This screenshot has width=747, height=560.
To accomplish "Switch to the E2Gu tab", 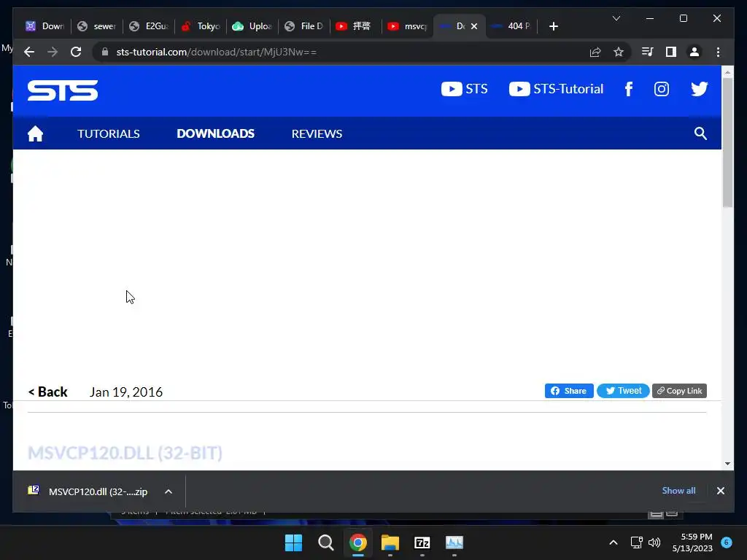I will (149, 26).
